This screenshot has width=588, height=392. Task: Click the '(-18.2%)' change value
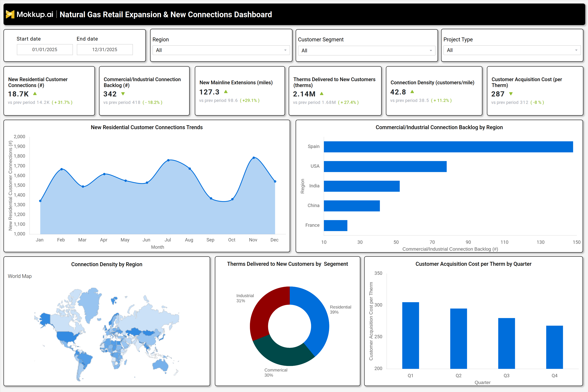pyautogui.click(x=152, y=103)
